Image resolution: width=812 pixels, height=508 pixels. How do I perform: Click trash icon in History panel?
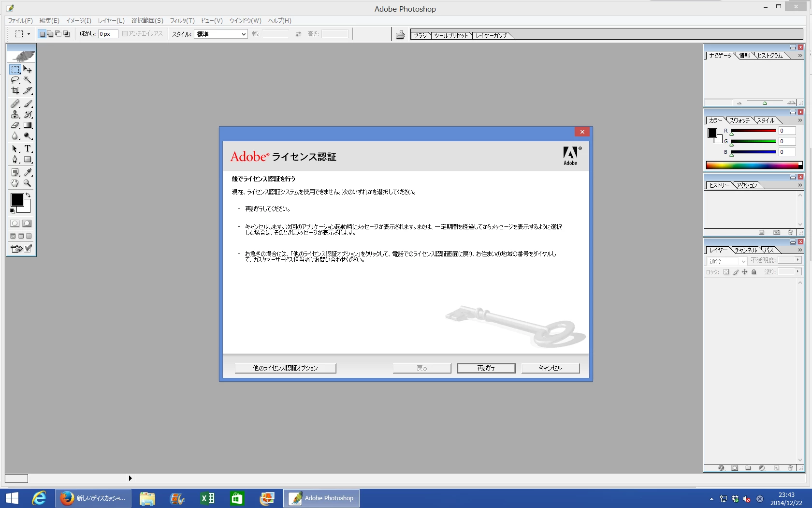click(x=790, y=232)
